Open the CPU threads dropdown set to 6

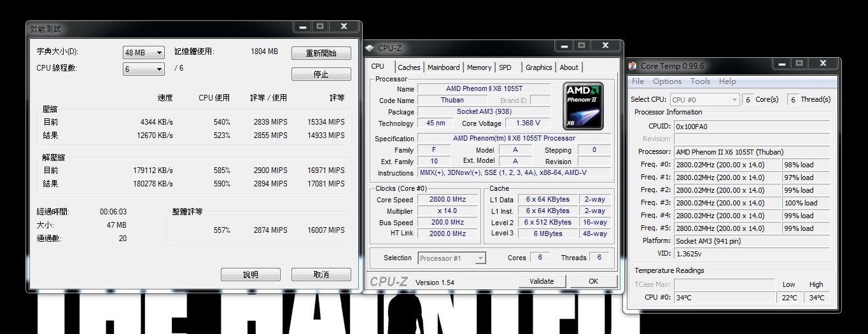click(x=144, y=69)
